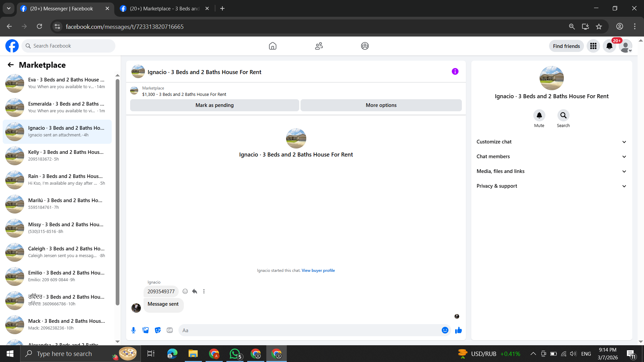The height and width of the screenshot is (362, 644).
Task: Open the Home icon in top navigation
Action: pos(273,46)
